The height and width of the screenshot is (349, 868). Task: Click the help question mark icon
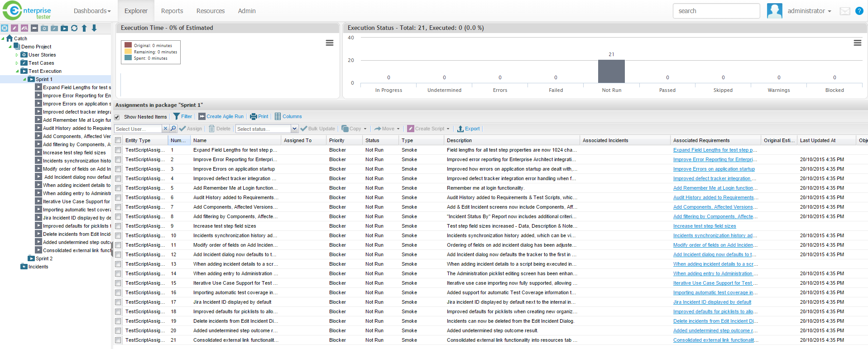(859, 11)
